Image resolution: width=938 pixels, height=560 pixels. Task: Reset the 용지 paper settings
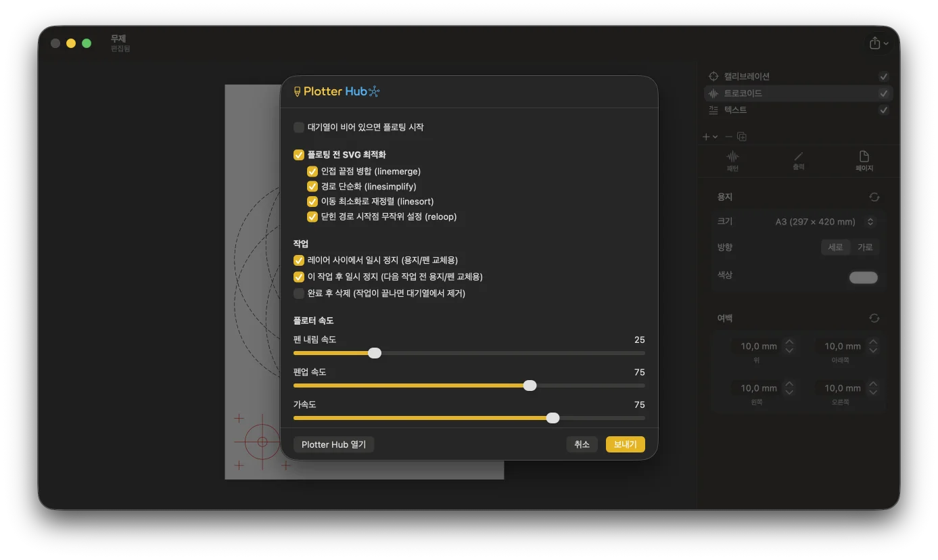pyautogui.click(x=874, y=197)
